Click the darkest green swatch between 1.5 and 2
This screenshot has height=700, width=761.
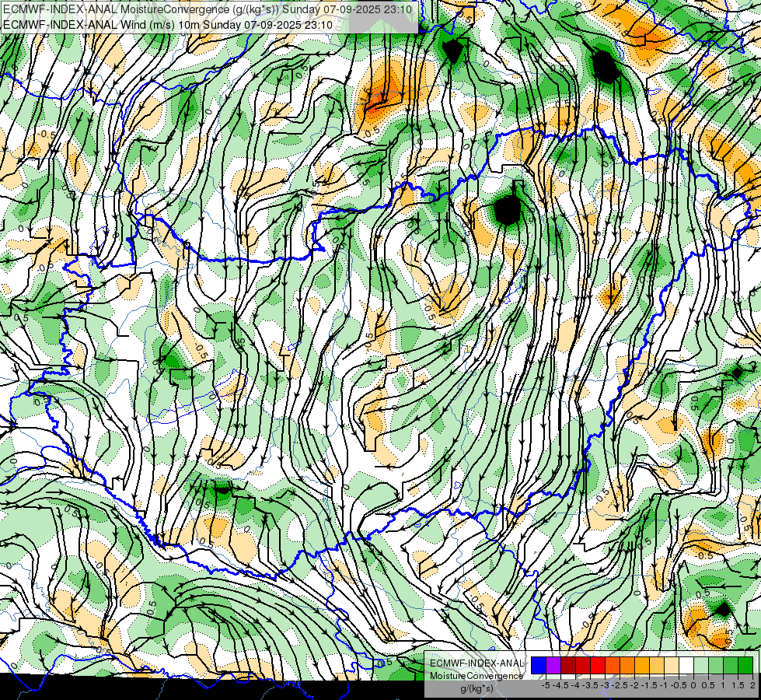[745, 666]
